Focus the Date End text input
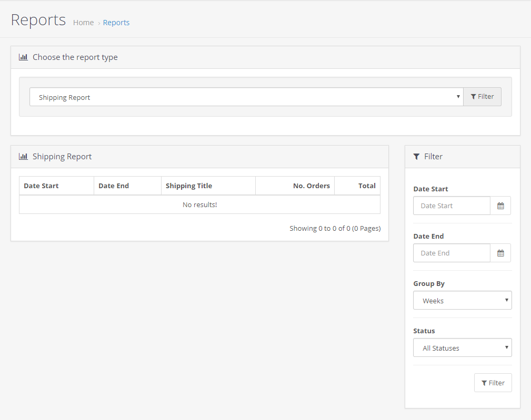This screenshot has height=420, width=531. 452,253
